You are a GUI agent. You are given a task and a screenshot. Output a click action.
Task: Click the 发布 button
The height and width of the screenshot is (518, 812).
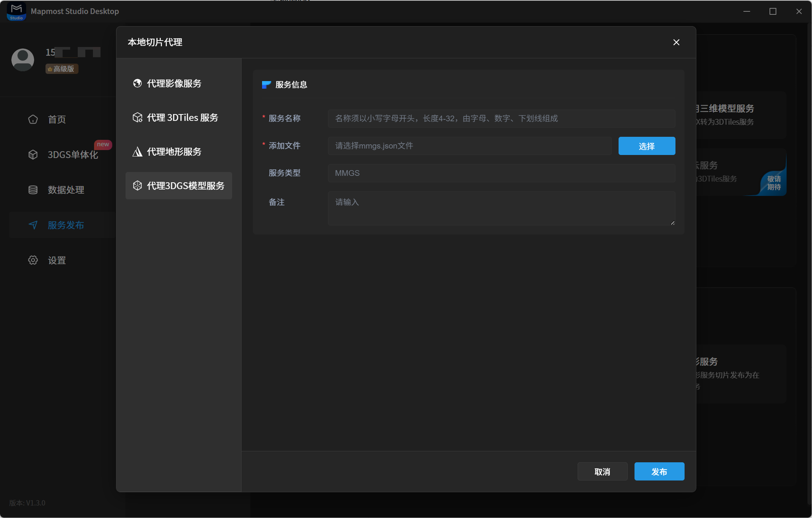[659, 471]
